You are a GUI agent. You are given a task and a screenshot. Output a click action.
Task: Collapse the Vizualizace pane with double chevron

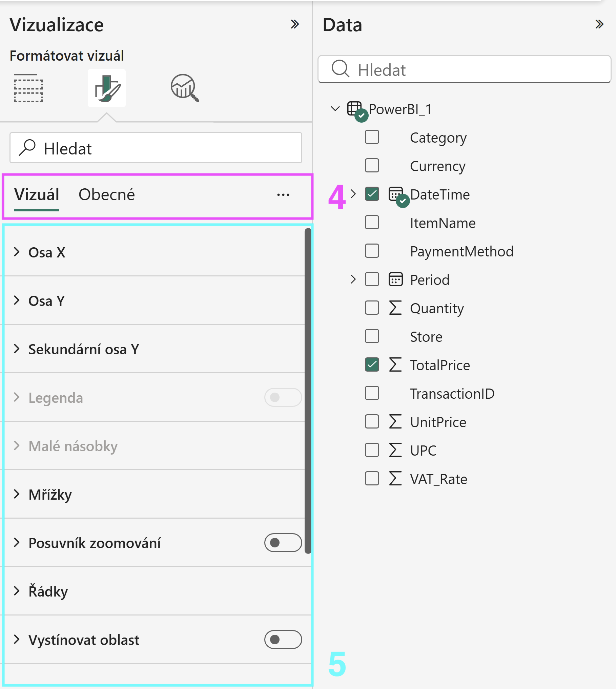[x=295, y=24]
